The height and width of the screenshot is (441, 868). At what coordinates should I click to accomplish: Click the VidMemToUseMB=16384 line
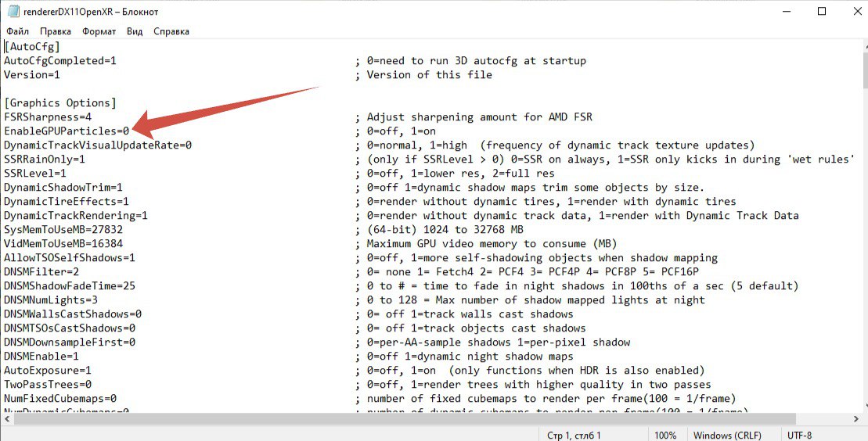point(63,243)
